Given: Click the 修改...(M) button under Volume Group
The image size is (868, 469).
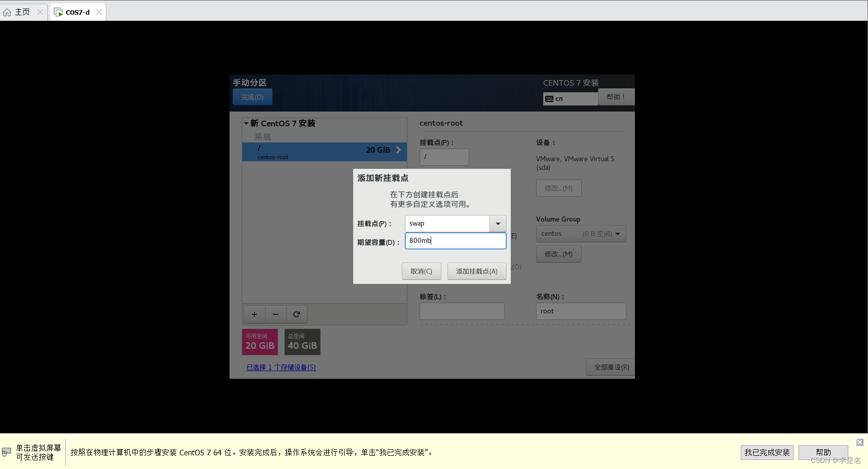Looking at the screenshot, I should tap(559, 254).
